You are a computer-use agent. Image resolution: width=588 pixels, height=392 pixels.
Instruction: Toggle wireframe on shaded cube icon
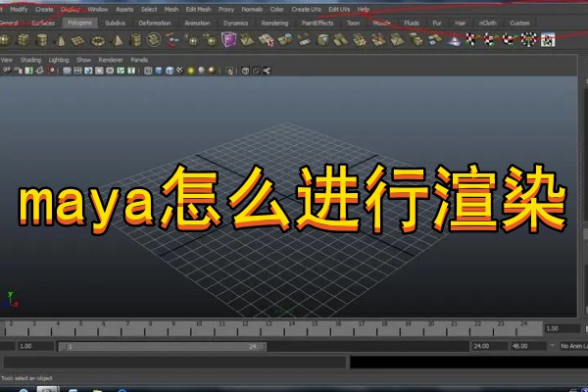[170, 71]
